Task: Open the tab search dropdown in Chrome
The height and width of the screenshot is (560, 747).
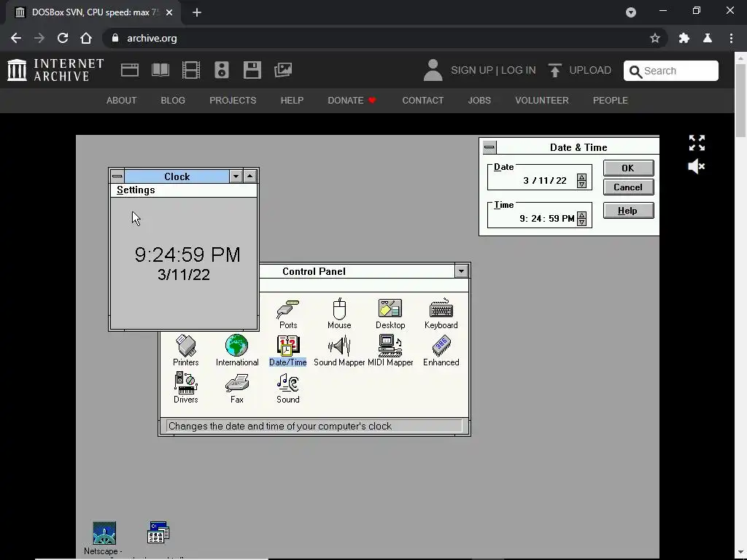Action: (631, 12)
